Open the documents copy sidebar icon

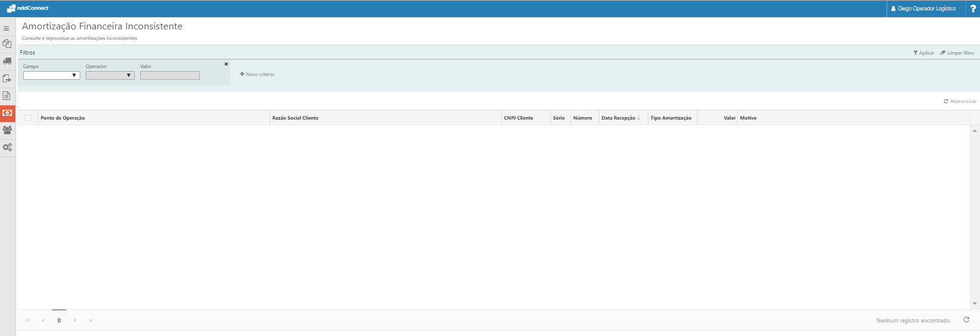coord(7,44)
